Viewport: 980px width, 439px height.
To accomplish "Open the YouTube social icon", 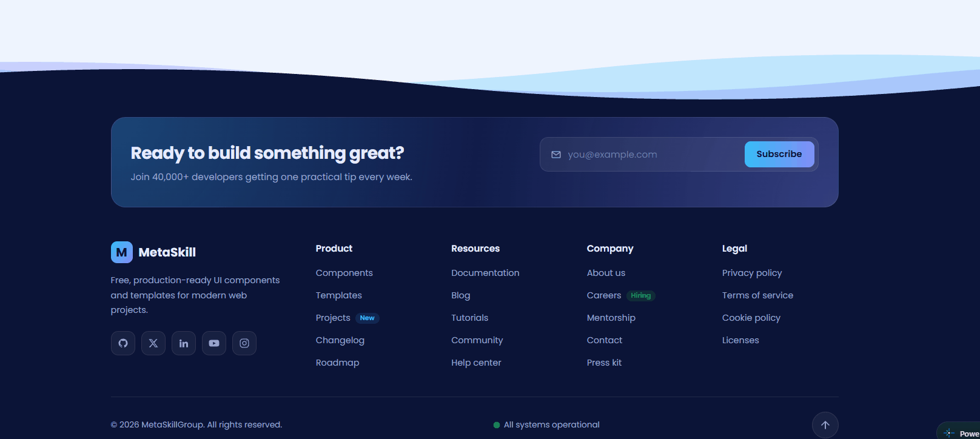I will pyautogui.click(x=214, y=343).
